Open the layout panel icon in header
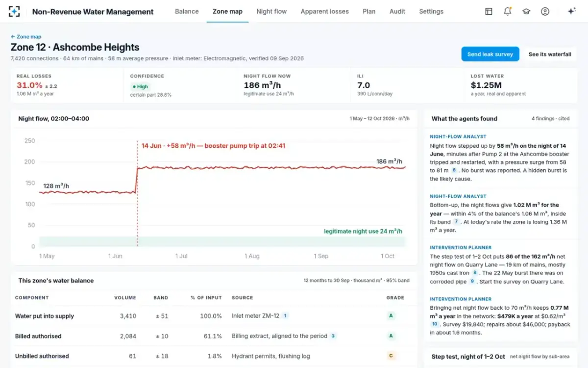Image resolution: width=588 pixels, height=368 pixels. 489,11
